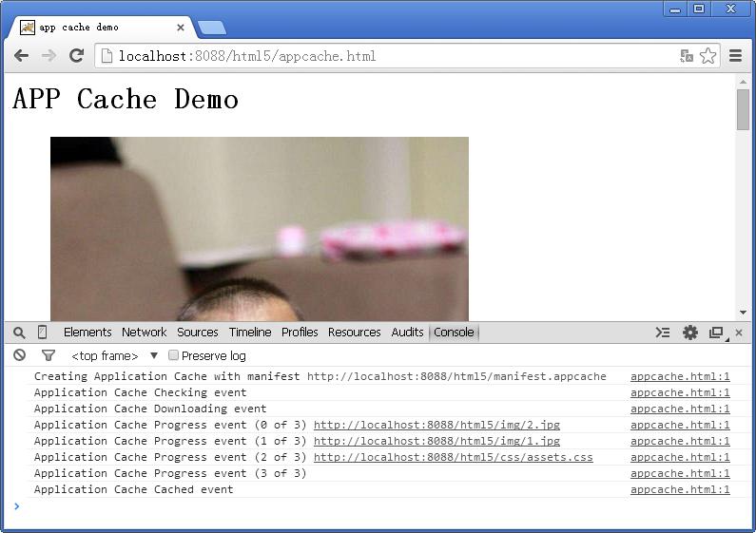Click the page favicon in the tab
This screenshot has width=756, height=533.
click(27, 28)
